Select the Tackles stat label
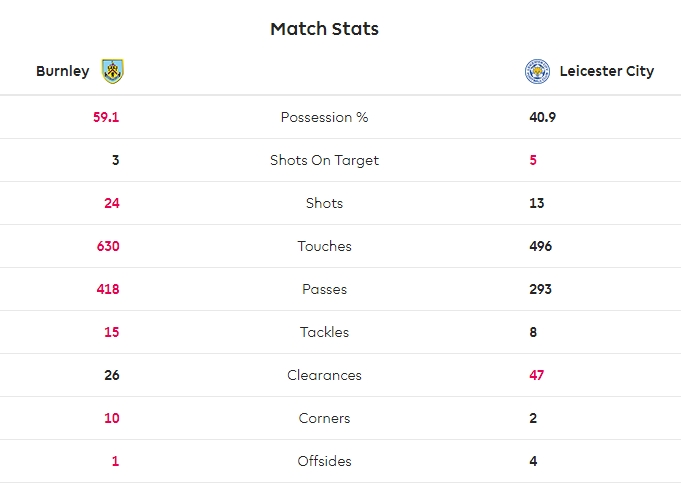The width and height of the screenshot is (681, 491). click(x=324, y=332)
